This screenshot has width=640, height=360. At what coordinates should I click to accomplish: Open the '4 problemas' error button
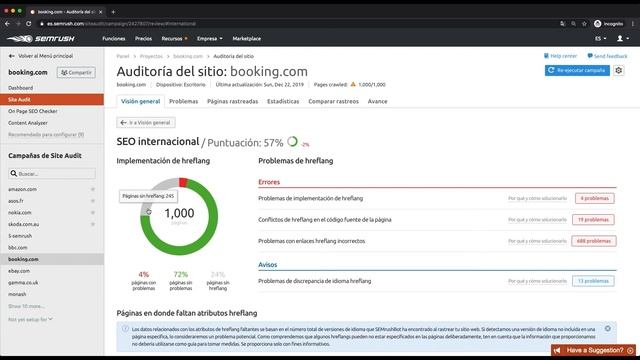click(595, 198)
